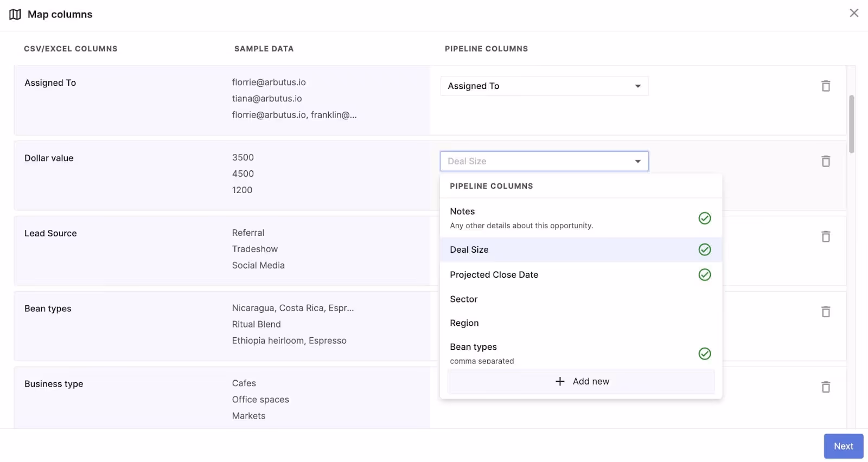Pick the Region option in dropdown
Viewport: 868px width, 462px height.
point(464,323)
